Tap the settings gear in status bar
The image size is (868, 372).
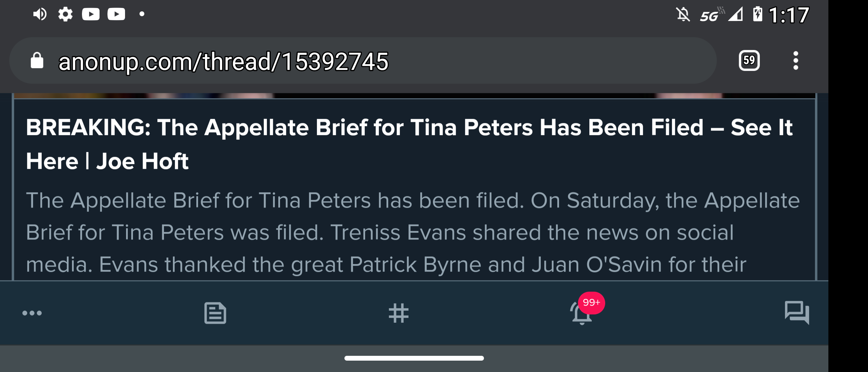click(x=65, y=14)
